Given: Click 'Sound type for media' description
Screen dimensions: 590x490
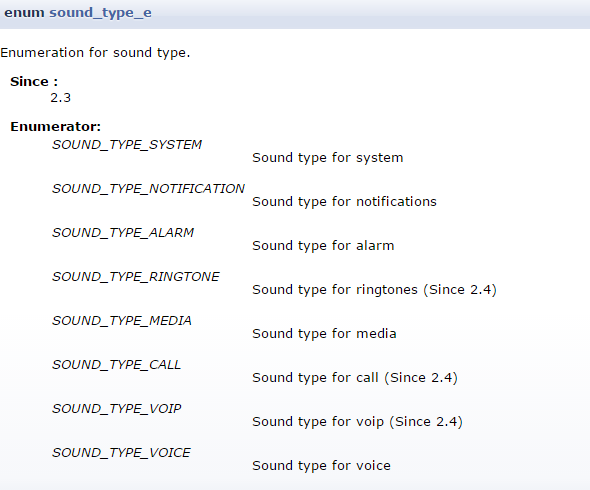Looking at the screenshot, I should click(x=324, y=334).
